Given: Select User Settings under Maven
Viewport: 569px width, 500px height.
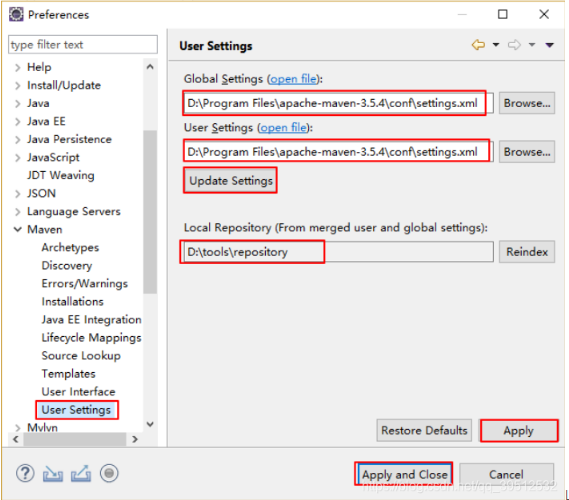Looking at the screenshot, I should [x=76, y=410].
